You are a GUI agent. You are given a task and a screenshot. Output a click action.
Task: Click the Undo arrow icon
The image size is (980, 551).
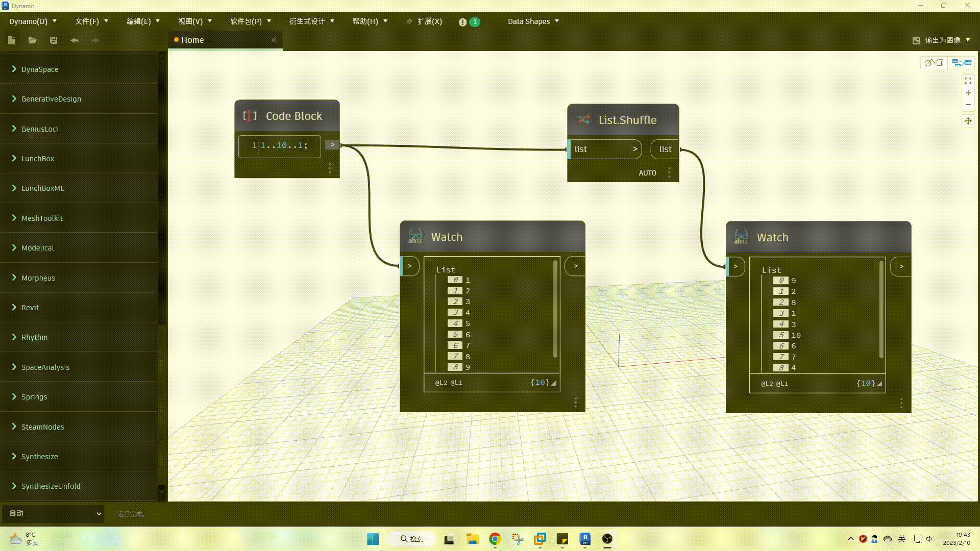(x=75, y=40)
